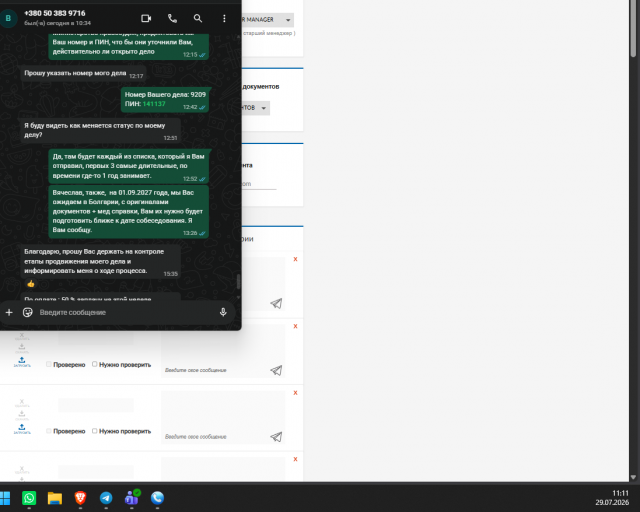This screenshot has height=512, width=640.
Task: Select the text Номер Вашего дела: 9209
Action: click(165, 94)
